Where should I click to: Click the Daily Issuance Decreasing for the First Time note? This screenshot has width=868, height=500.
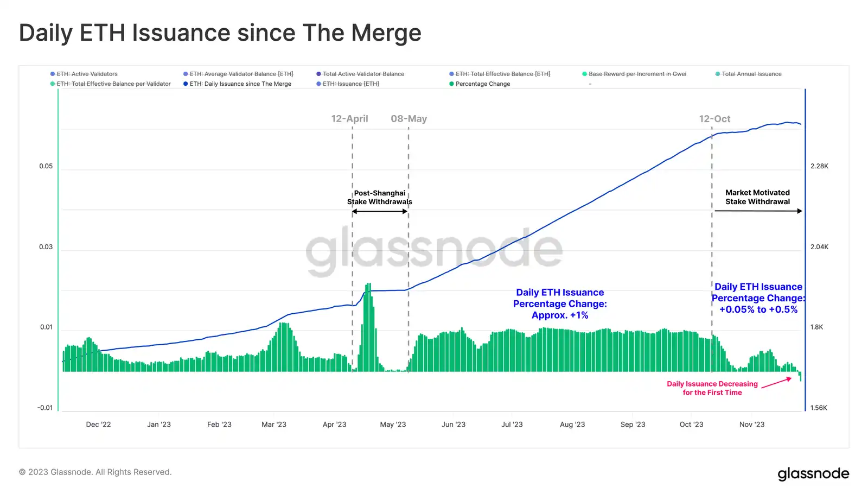tap(712, 388)
